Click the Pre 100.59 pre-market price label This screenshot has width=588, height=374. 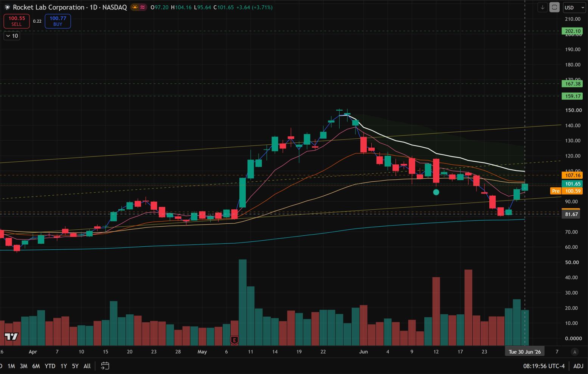point(566,191)
